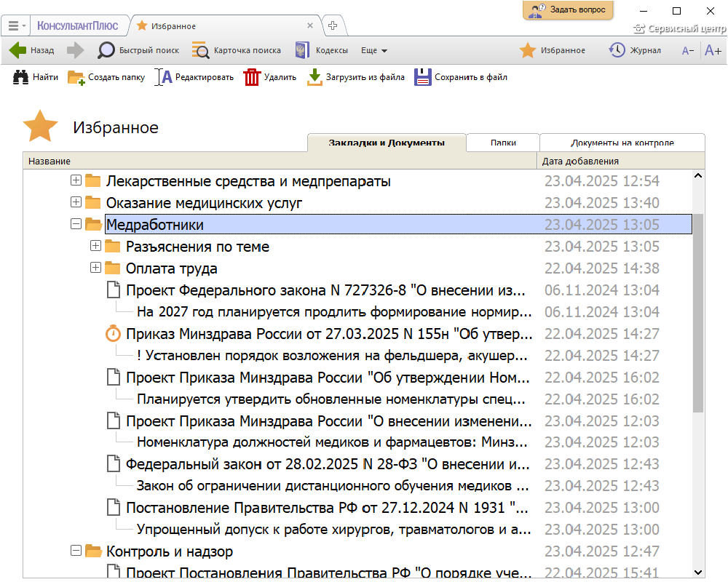Click Лекарственные средства folder icon
This screenshot has width=728, height=582.
pos(93,180)
